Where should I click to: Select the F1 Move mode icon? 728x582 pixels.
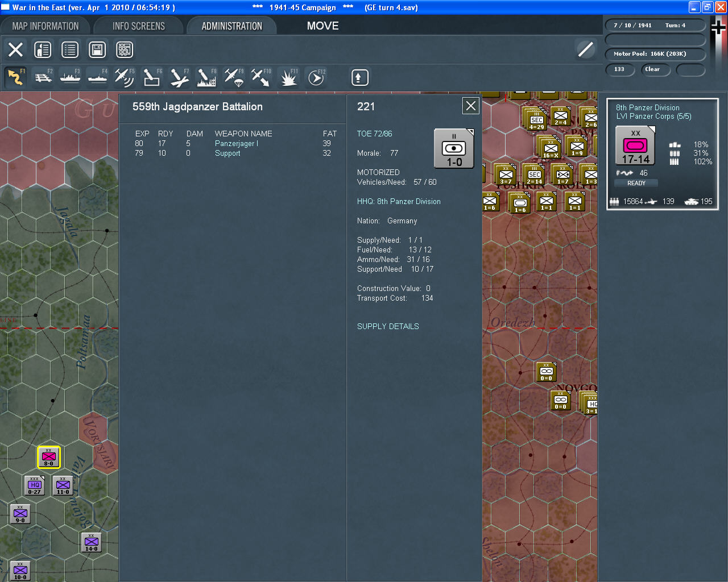[x=15, y=77]
